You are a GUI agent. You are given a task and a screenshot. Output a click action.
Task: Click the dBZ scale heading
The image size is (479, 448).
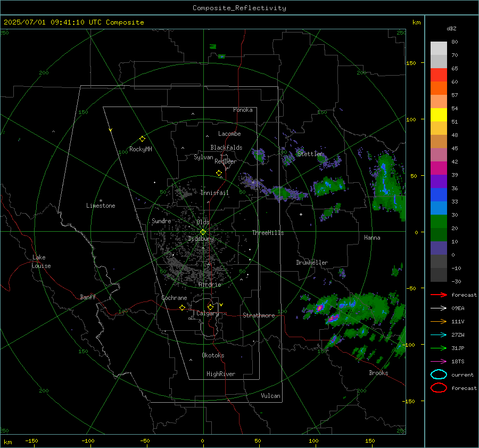(451, 29)
